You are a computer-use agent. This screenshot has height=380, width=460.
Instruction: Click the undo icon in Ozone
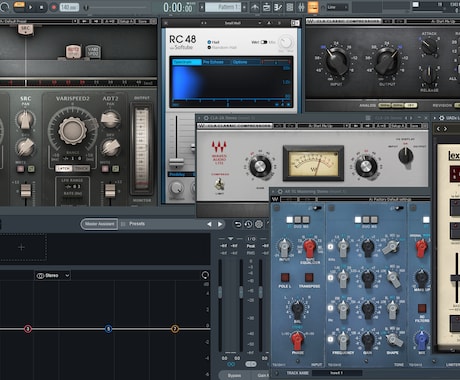coord(238,224)
